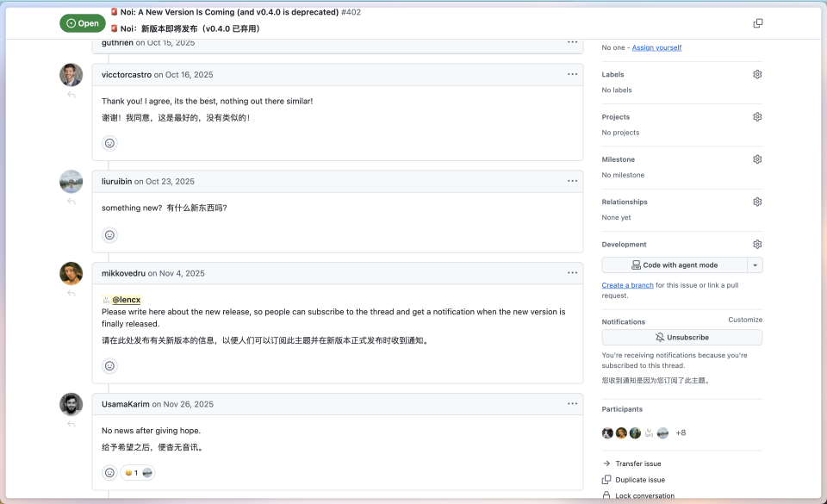Click first participant avatar in Participants

607,433
